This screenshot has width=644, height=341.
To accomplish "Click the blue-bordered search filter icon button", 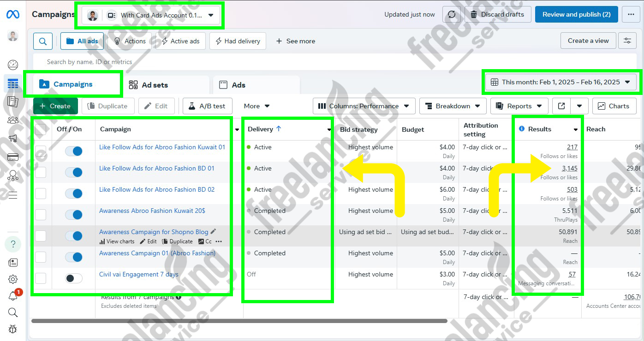I will click(42, 41).
